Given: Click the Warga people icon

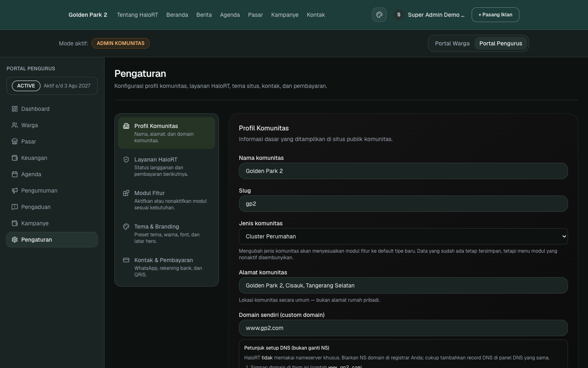Looking at the screenshot, I should 15,125.
